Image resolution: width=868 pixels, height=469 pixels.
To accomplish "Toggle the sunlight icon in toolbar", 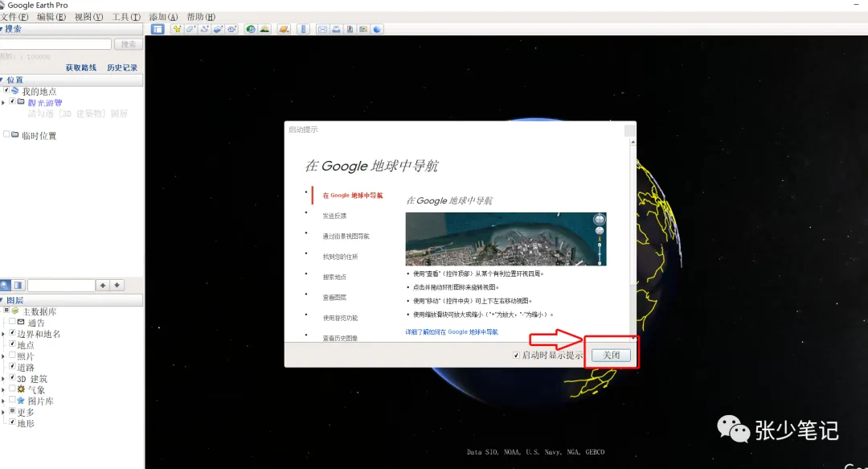I will click(264, 30).
